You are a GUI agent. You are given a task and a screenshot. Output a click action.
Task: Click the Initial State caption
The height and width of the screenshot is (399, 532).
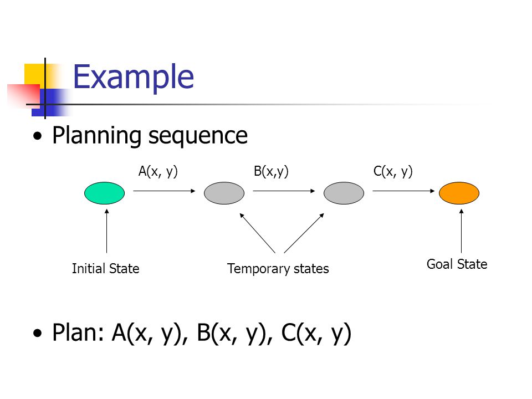pos(105,269)
